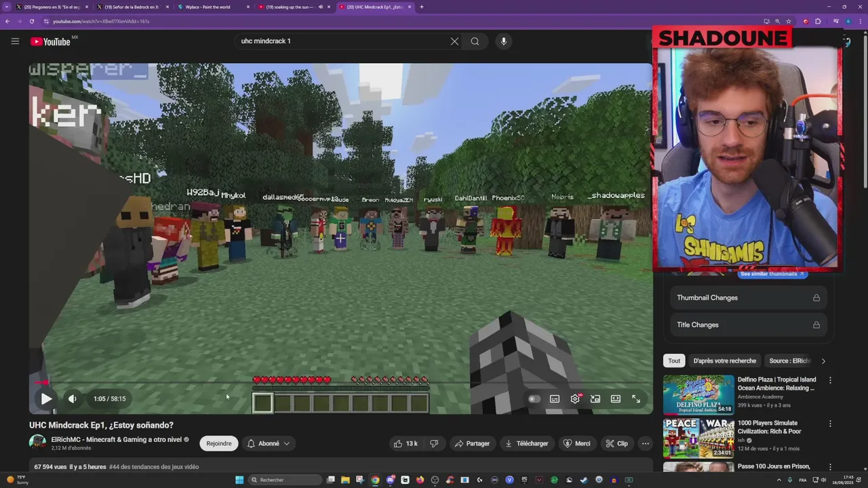Toggle the autoplay switch in the player
This screenshot has width=868, height=488.
(x=534, y=399)
